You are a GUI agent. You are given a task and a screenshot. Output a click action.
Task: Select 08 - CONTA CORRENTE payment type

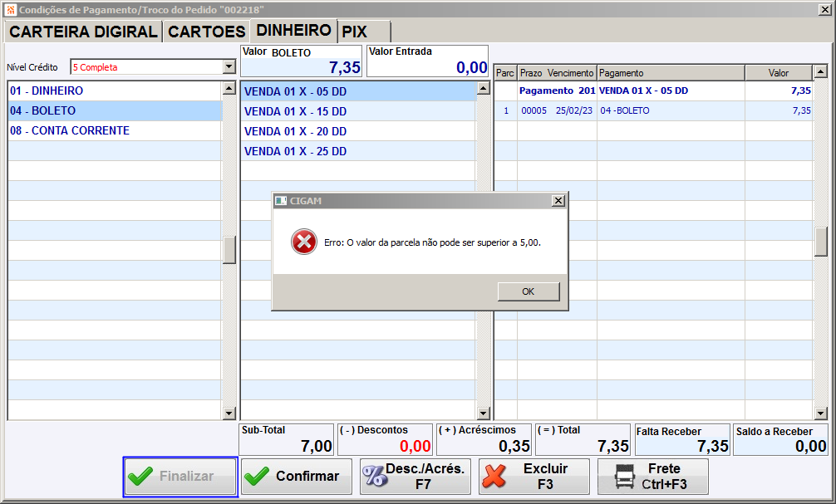tap(115, 130)
